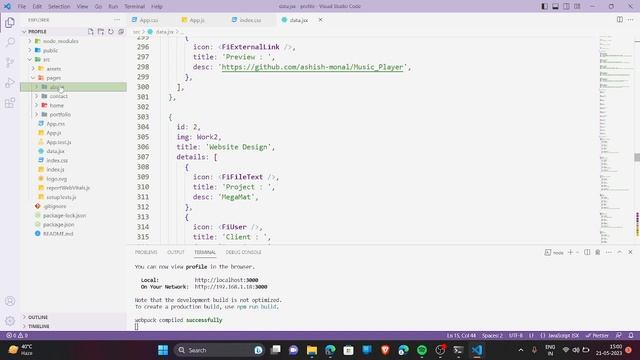
Task: Create a new folder in PROFILE explorer
Action: tap(101, 31)
